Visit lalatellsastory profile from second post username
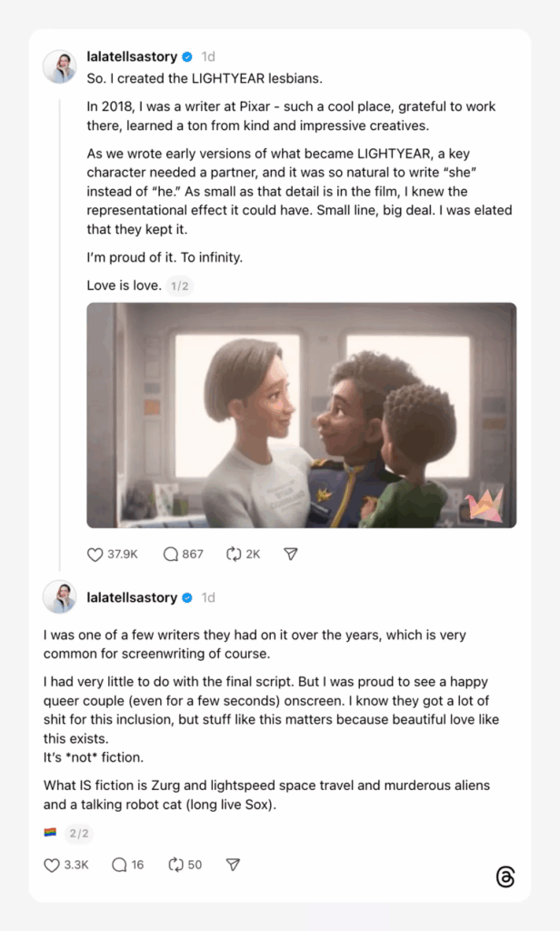The width and height of the screenshot is (560, 931). [x=132, y=597]
